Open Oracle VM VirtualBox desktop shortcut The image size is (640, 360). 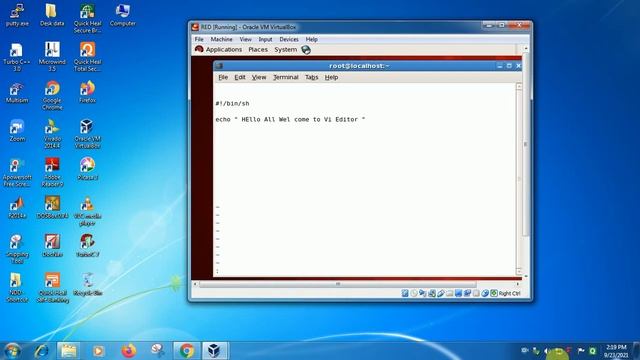point(87,134)
